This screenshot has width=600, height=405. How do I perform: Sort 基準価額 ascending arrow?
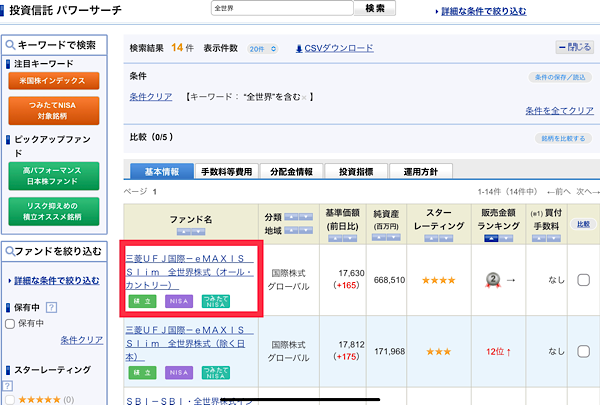335,238
